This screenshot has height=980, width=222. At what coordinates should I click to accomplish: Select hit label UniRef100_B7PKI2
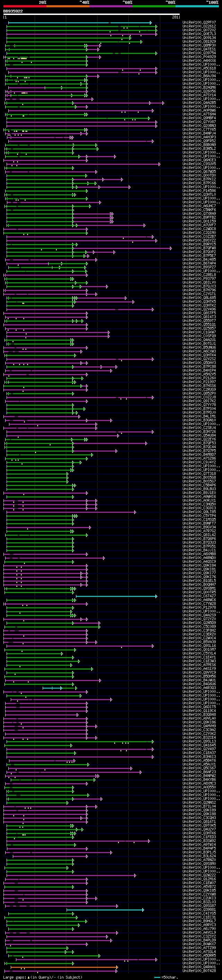click(x=199, y=179)
